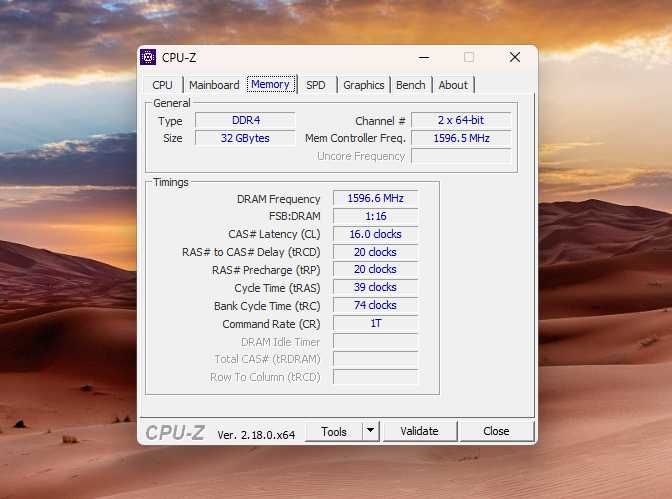
Task: Minimize the CPU-Z window
Action: [x=424, y=57]
